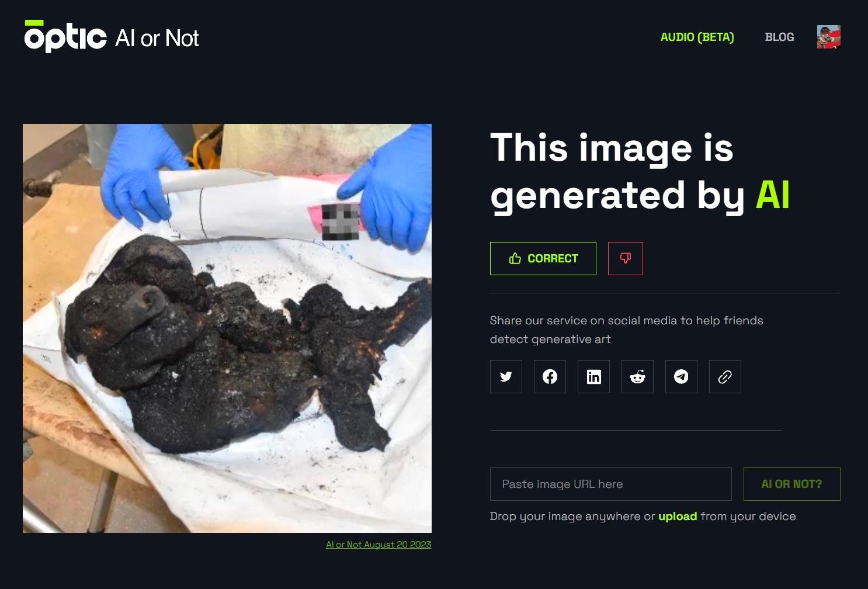
Task: Send the result via Telegram icon
Action: [681, 377]
